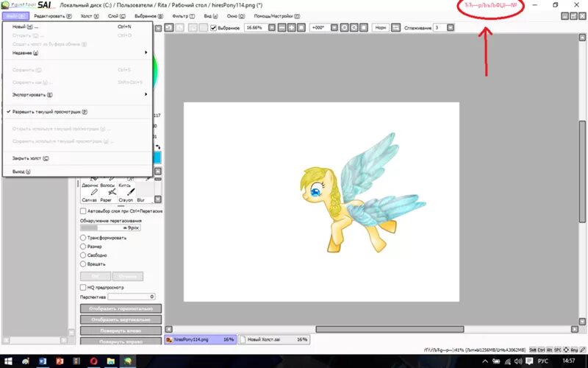Click the canvas horizontal scrollbar thumb
588x368 pixels.
click(x=390, y=329)
